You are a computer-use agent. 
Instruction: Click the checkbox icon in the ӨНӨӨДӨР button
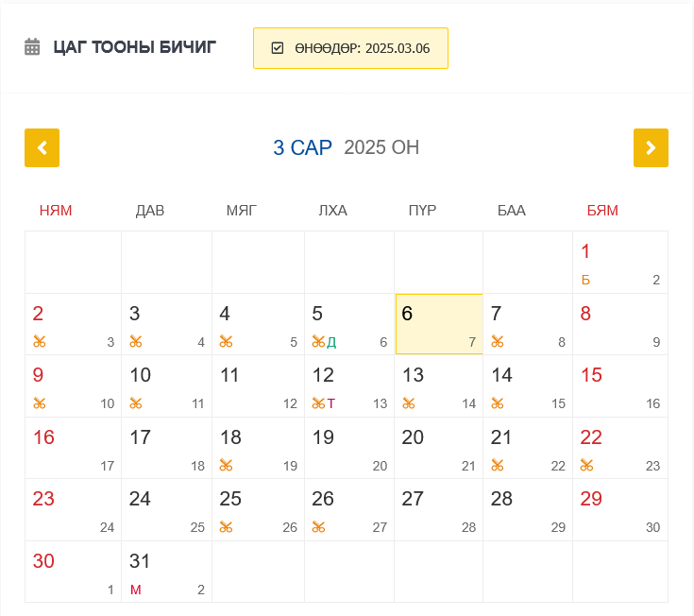tap(278, 48)
